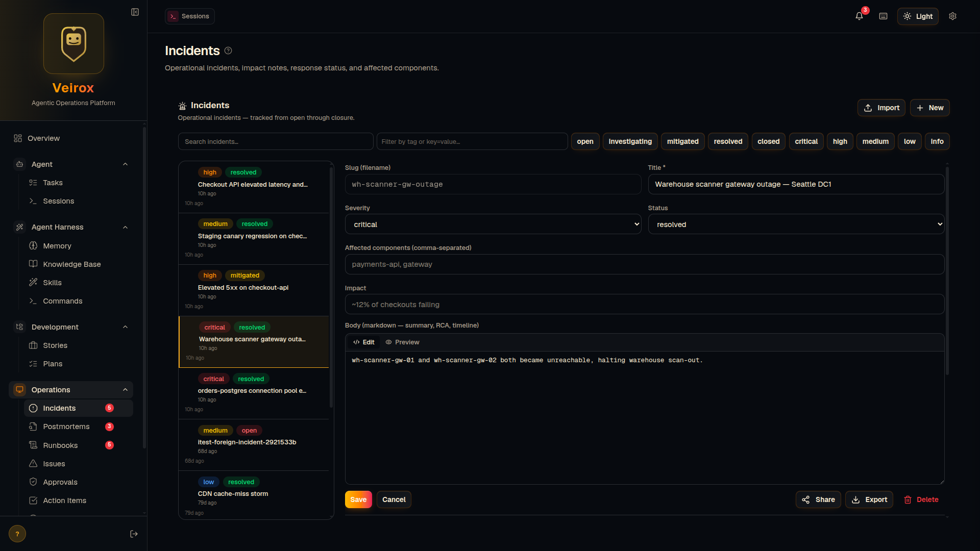
Task: Click the detail form scrollbar
Action: tap(947, 270)
